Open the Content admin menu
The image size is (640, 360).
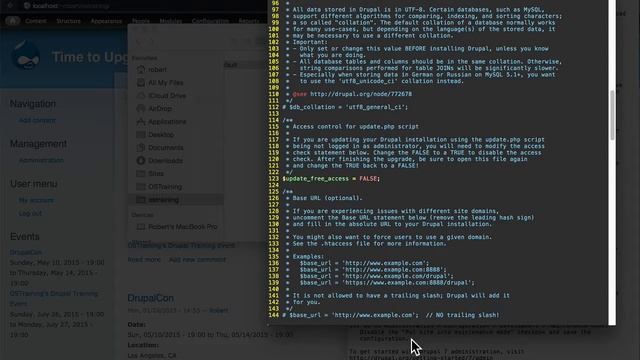pyautogui.click(x=36, y=21)
